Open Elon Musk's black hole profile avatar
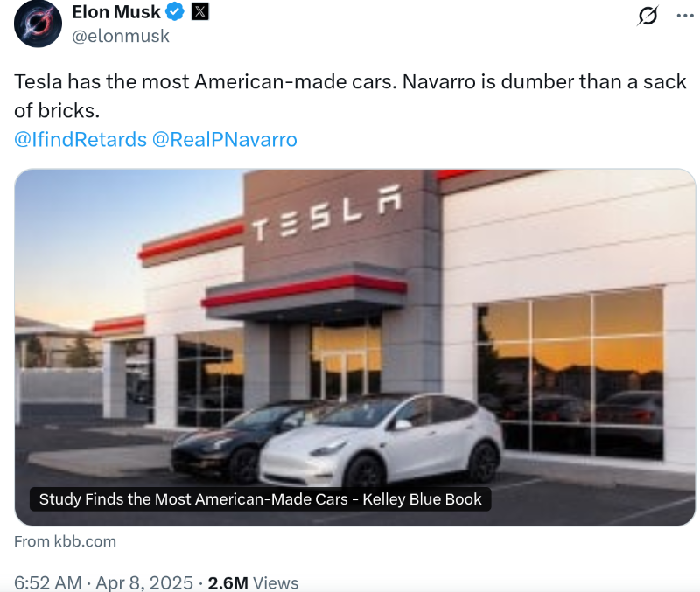The width and height of the screenshot is (700, 592). click(x=38, y=24)
